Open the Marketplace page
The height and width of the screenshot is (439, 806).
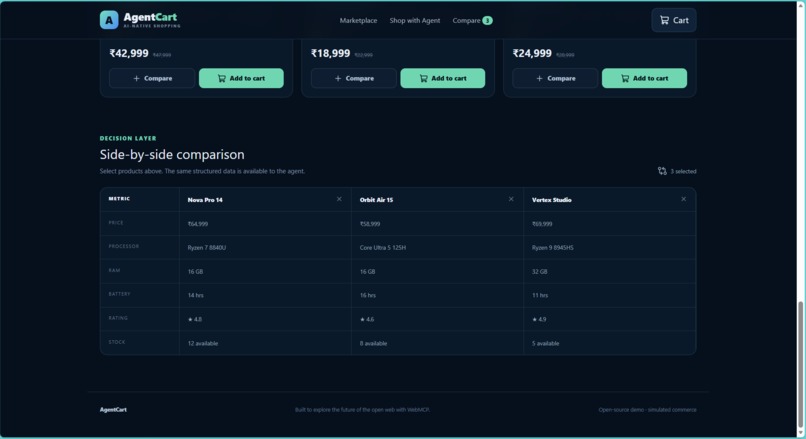(358, 21)
